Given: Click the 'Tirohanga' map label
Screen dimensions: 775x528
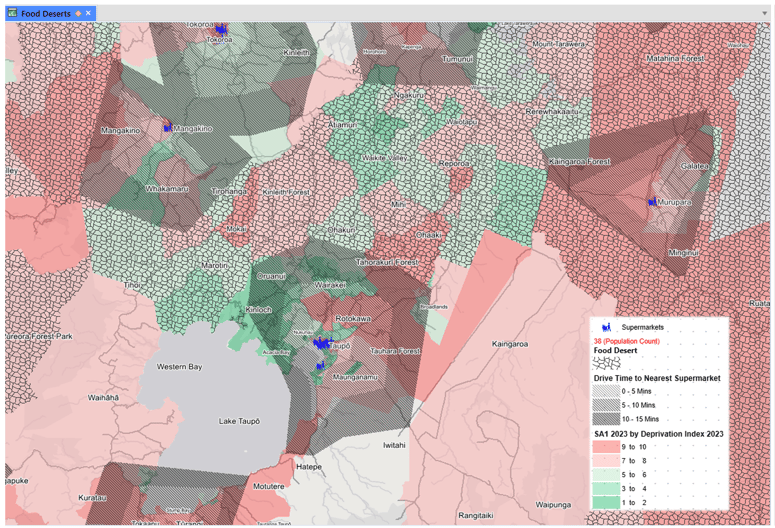Looking at the screenshot, I should 229,191.
